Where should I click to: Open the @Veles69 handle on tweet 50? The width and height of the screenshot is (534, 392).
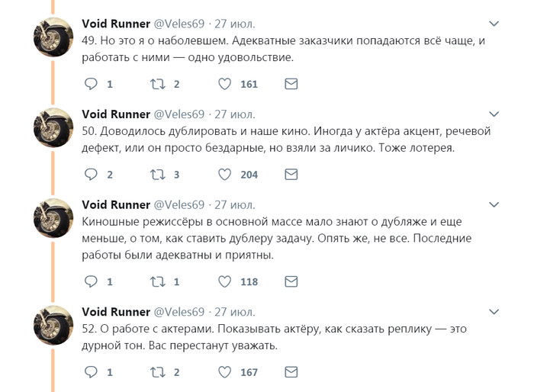click(179, 114)
